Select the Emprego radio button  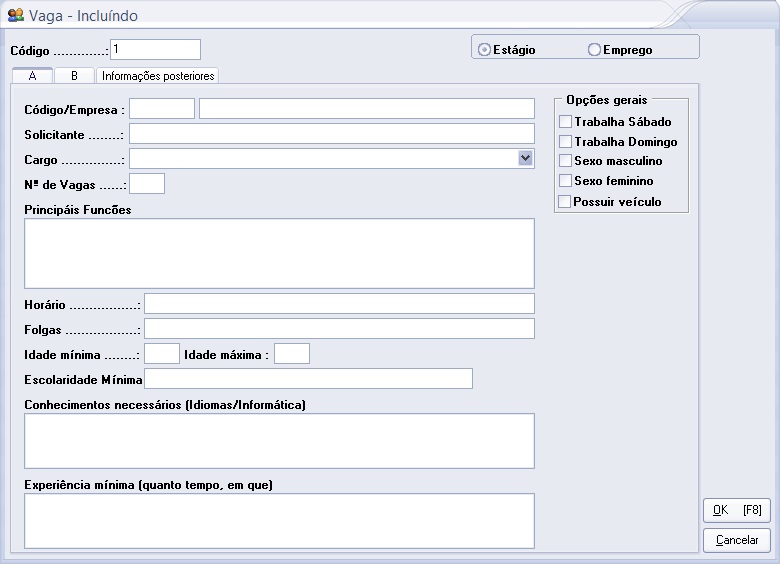[x=595, y=49]
